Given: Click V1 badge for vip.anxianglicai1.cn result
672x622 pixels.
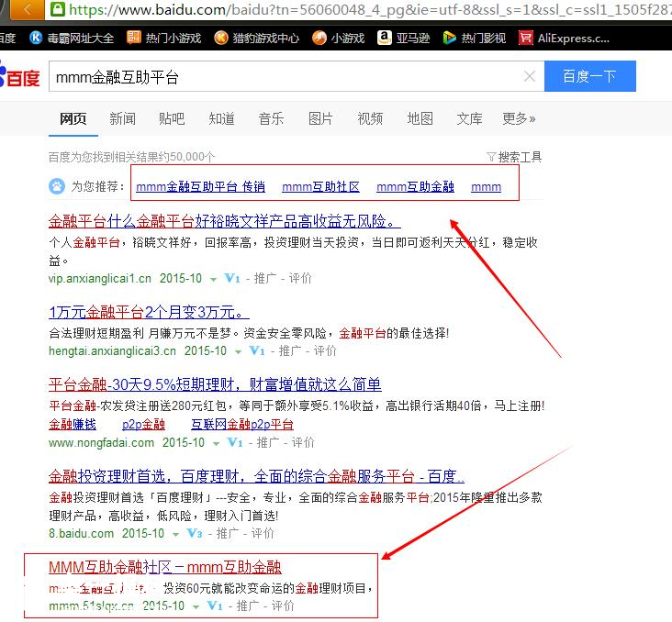Looking at the screenshot, I should (232, 279).
